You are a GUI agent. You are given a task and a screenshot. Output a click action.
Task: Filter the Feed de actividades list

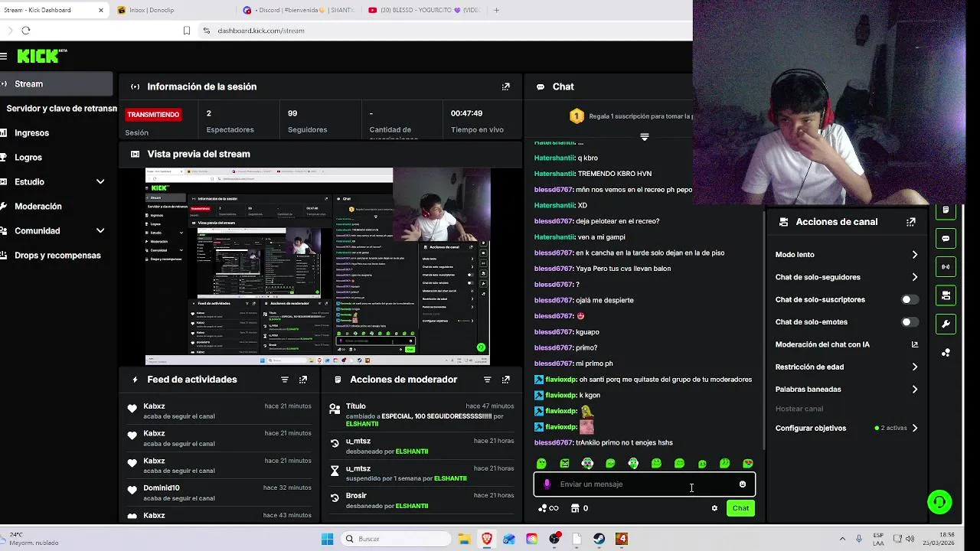point(285,380)
